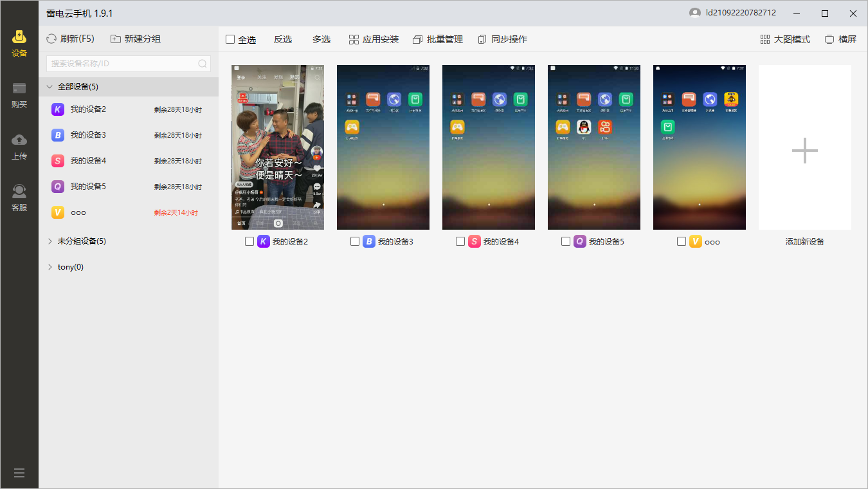
Task: Click the yellow V icon in device list
Action: [x=58, y=212]
